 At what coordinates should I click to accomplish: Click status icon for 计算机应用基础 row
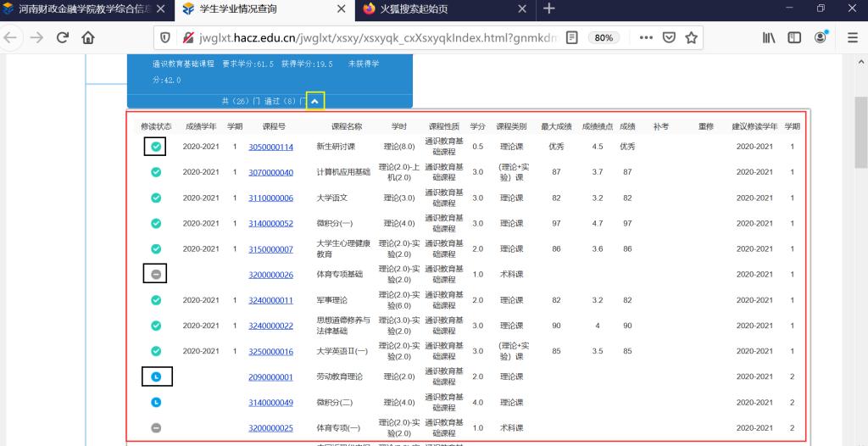(x=156, y=172)
